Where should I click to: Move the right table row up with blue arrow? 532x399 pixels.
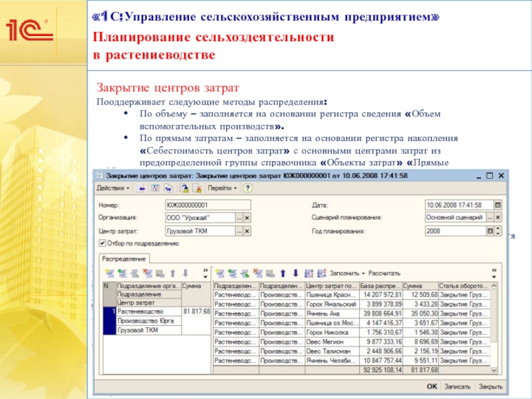(283, 273)
